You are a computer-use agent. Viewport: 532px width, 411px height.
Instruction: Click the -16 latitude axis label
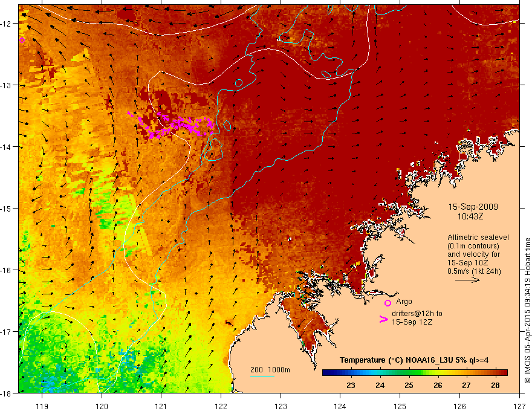(x=6, y=270)
